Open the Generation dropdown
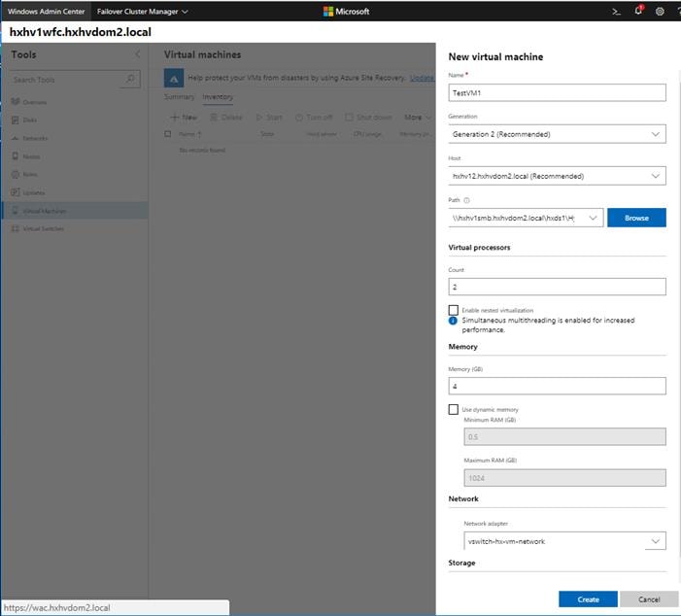This screenshot has height=616, width=681. pos(557,134)
